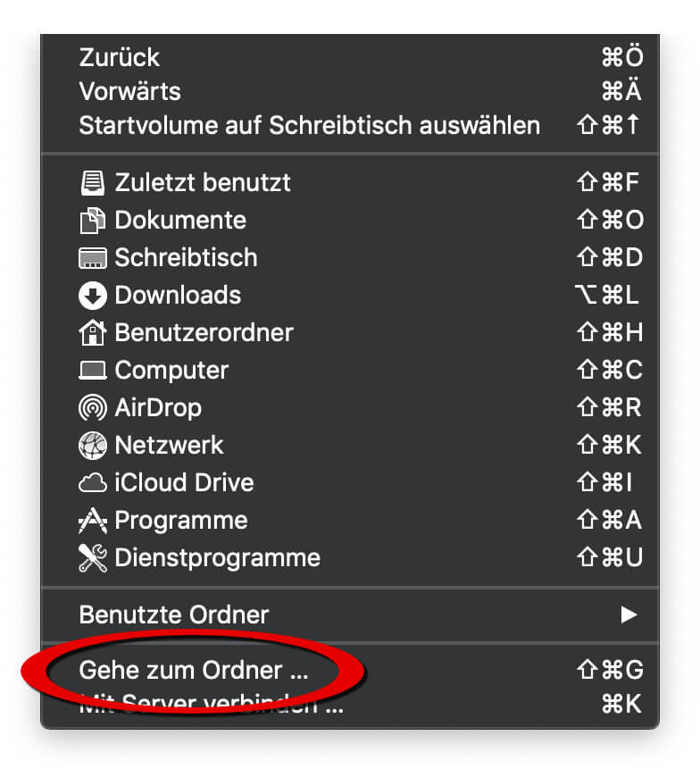Choose Gehe zum Ordner menu entry
Viewport: 700px width, 777px height.
pos(194,670)
